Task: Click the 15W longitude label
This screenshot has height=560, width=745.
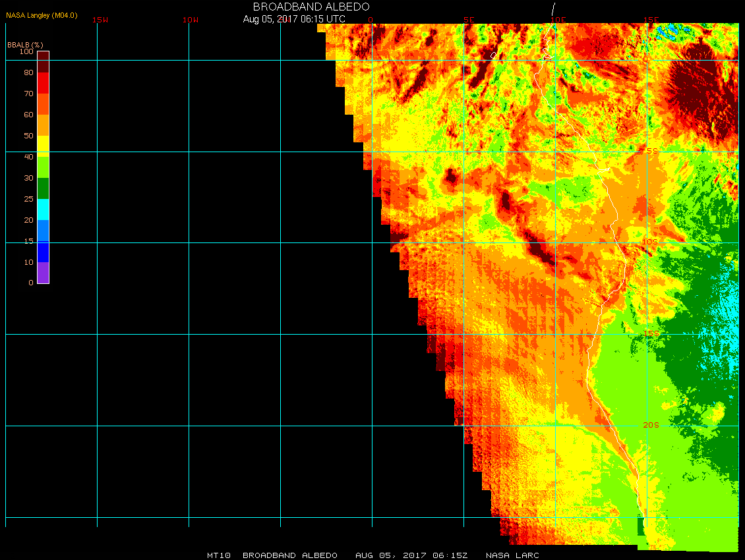Action: (100, 20)
